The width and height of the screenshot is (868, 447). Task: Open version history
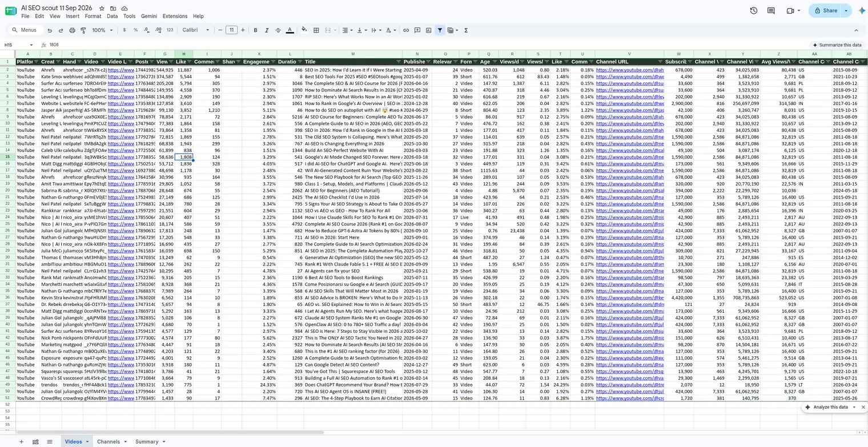coord(754,10)
